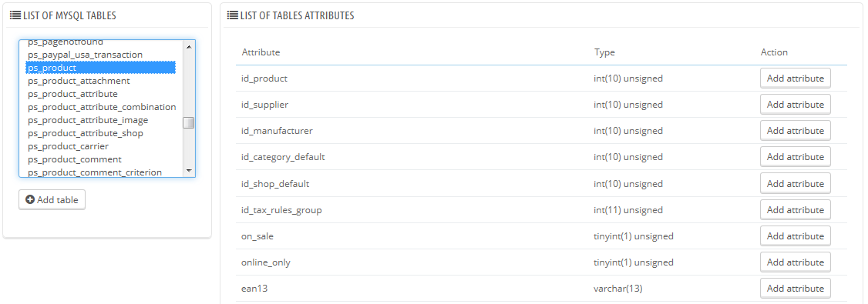The image size is (868, 304).
Task: Add attribute for id_category_default row
Action: [x=796, y=157]
